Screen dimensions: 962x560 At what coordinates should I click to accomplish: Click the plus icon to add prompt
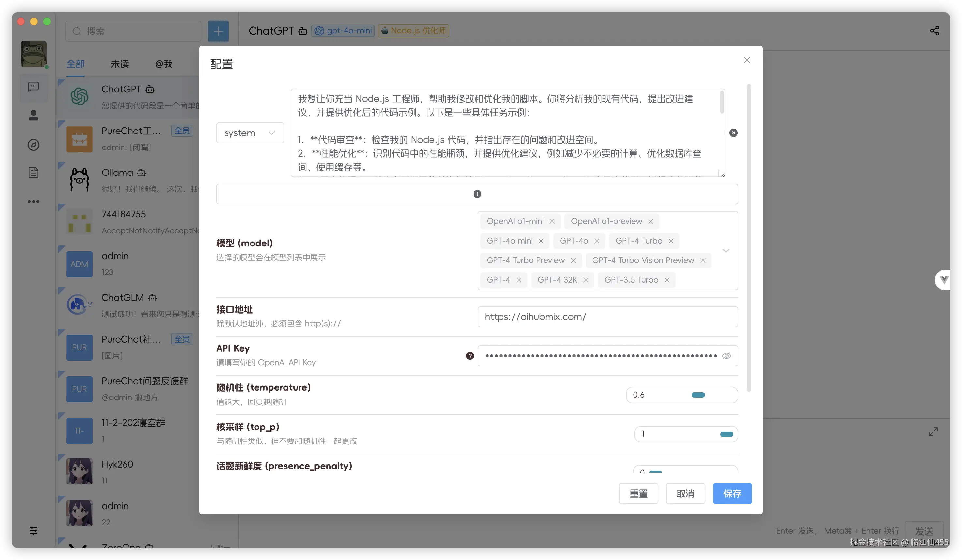[477, 194]
